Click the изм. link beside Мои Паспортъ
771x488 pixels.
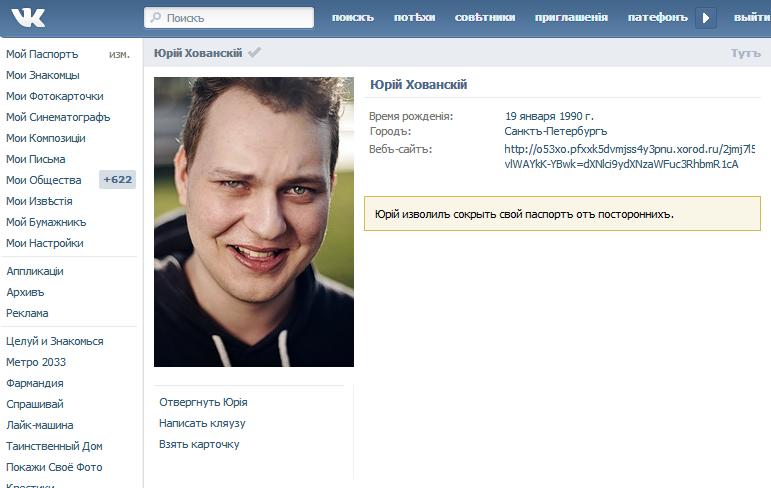pos(119,54)
